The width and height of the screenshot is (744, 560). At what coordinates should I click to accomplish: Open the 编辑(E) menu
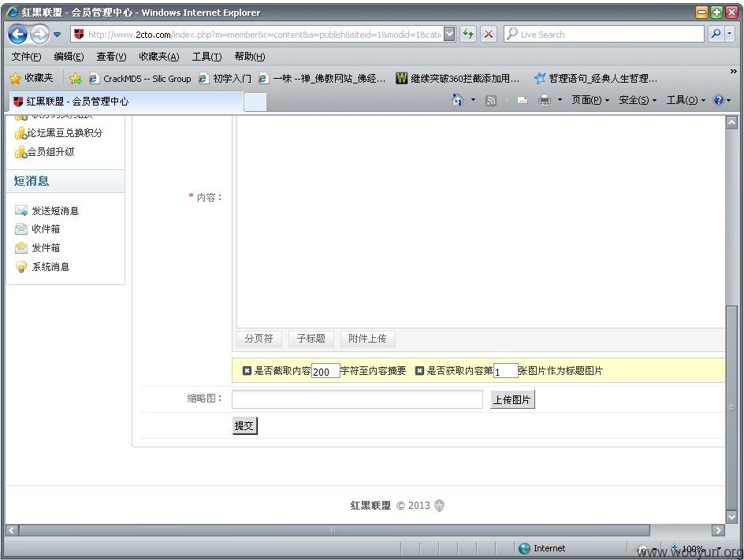[x=69, y=57]
